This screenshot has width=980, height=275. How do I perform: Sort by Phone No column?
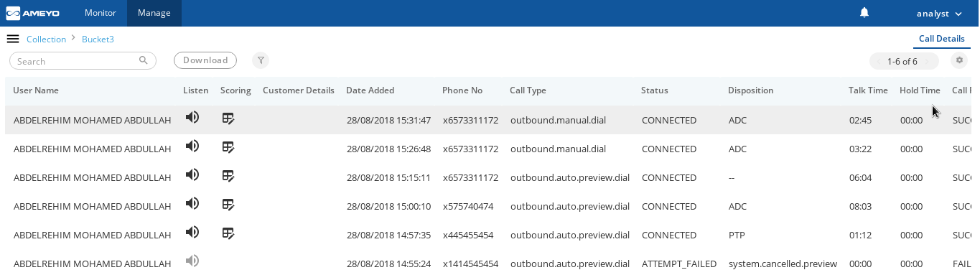[462, 90]
